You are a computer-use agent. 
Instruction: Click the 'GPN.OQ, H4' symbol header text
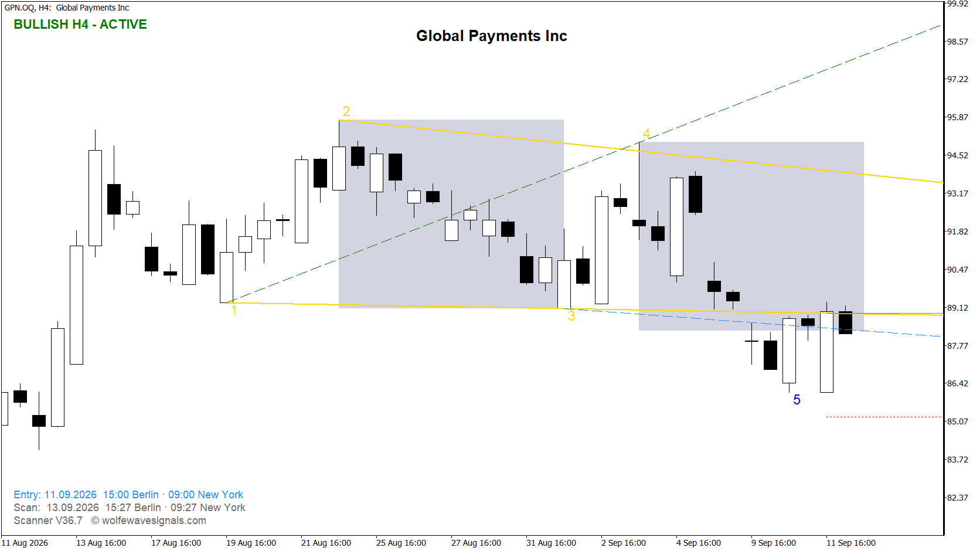28,8
